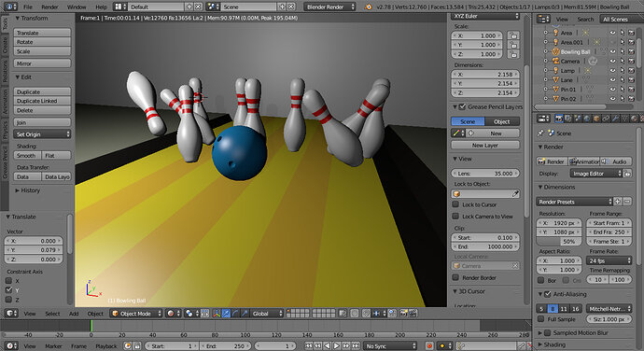Enable Lock to Cursor checkbox
This screenshot has height=351, width=644.
coord(455,204)
